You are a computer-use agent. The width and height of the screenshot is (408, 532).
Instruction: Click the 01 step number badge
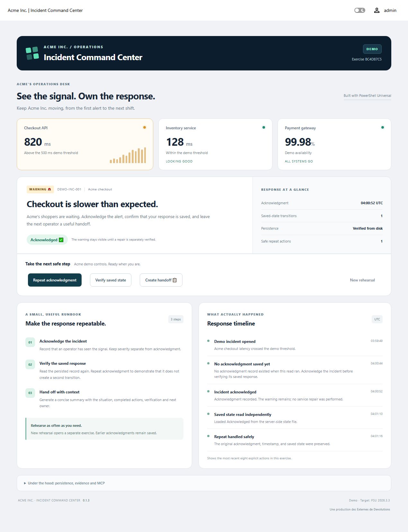30,342
